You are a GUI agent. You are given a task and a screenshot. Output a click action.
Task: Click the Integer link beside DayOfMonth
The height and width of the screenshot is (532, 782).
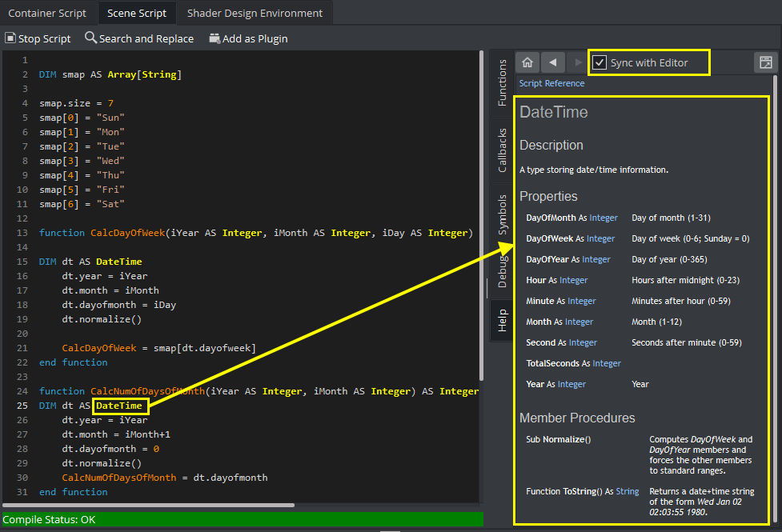coord(604,218)
